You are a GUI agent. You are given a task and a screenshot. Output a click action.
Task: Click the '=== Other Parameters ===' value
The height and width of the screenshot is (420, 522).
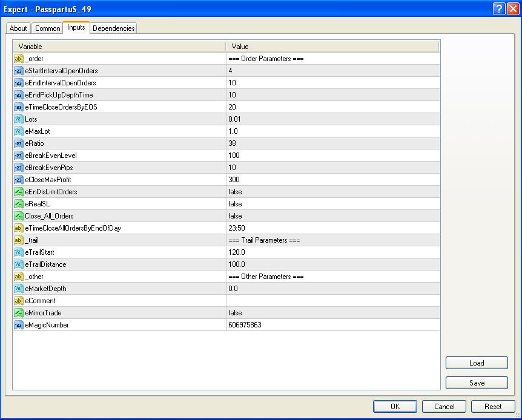tap(266, 276)
